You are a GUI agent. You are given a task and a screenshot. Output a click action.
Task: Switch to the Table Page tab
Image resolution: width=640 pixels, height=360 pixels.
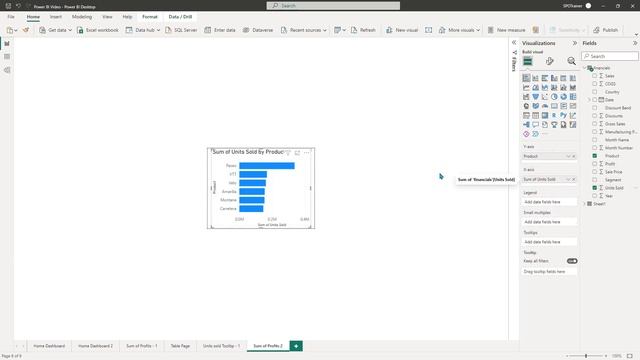point(180,346)
